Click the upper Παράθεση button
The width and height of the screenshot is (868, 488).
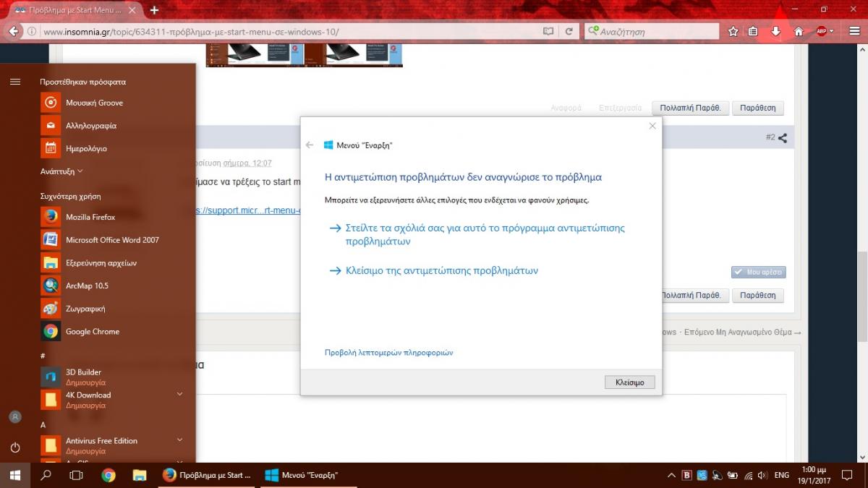click(757, 108)
